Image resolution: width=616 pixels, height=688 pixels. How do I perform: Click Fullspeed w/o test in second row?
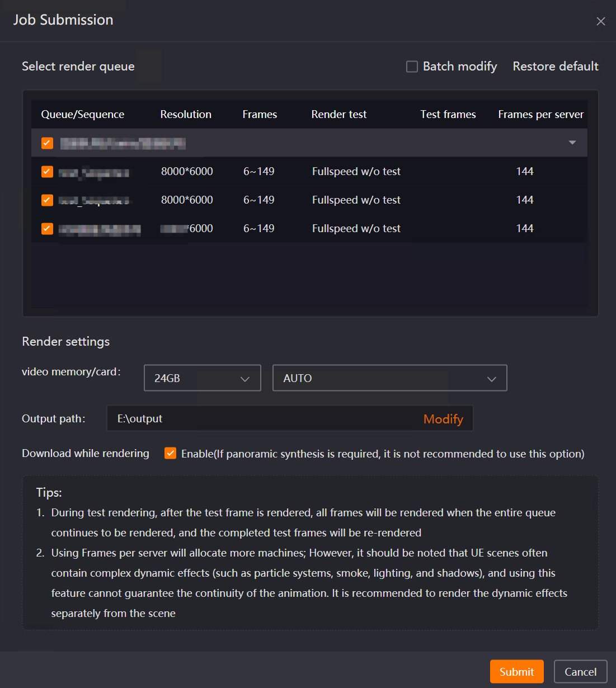pyautogui.click(x=356, y=200)
